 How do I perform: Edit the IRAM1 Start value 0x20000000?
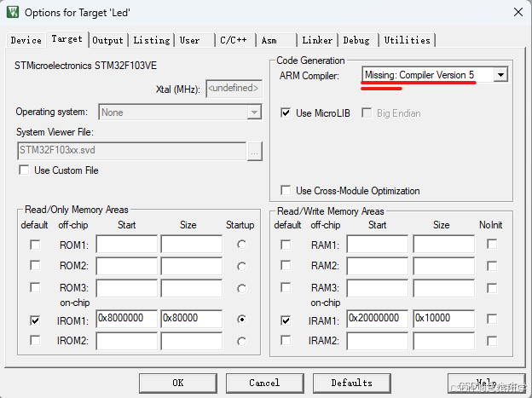click(x=378, y=318)
